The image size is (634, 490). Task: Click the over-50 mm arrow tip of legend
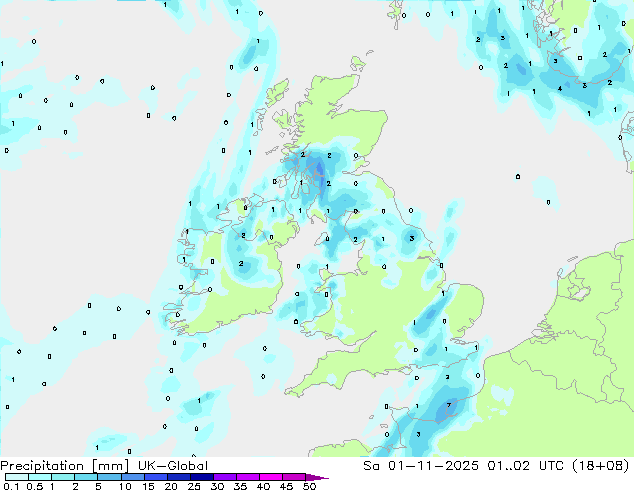coord(317,477)
